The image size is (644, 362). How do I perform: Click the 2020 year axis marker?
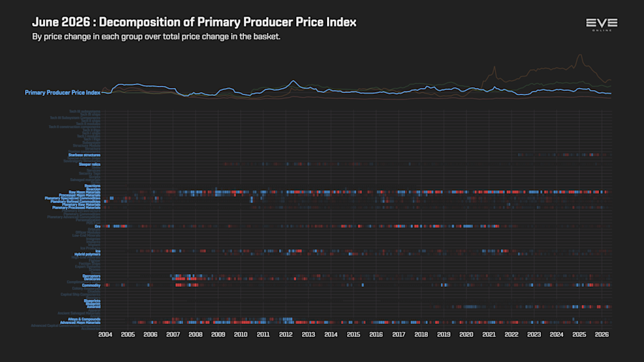point(466,335)
